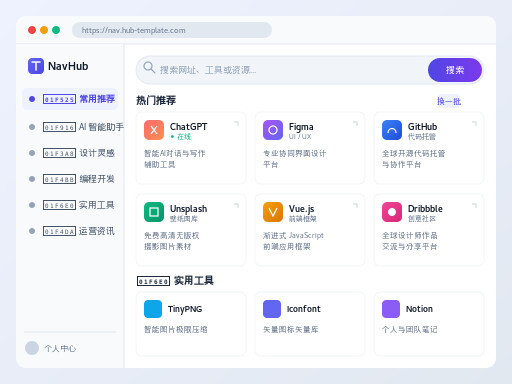Click the Figma description 专业协同界面设计平台
Screen dimensions: 512x384
pos(295,159)
